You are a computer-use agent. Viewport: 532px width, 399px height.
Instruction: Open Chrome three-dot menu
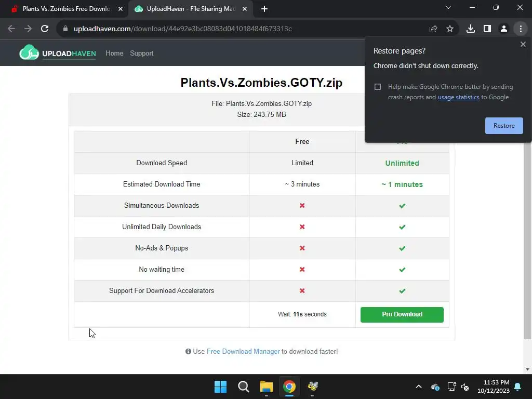point(521,29)
